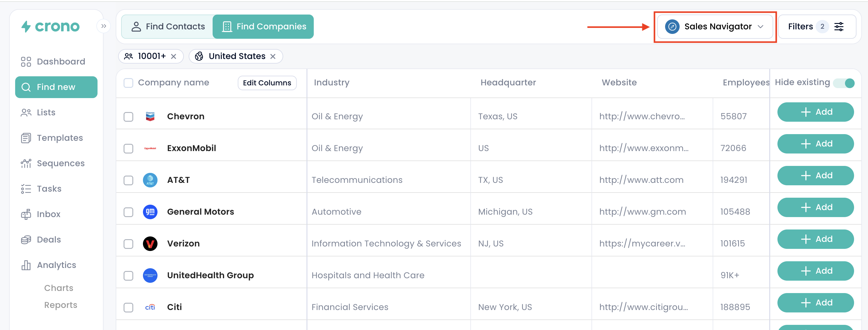
Task: Add UnitedHealth Group with its Add button
Action: 815,271
